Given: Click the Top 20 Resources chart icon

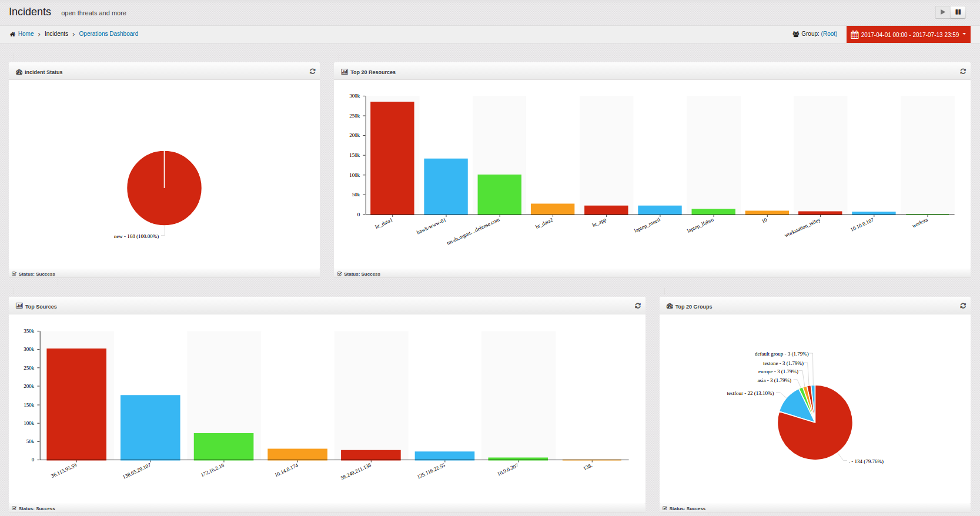Looking at the screenshot, I should click(x=344, y=72).
